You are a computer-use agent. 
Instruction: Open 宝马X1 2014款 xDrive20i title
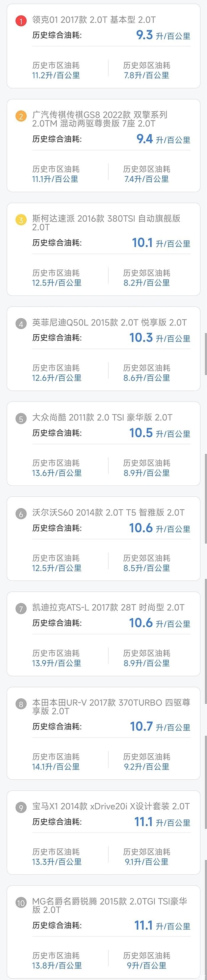coord(111,806)
